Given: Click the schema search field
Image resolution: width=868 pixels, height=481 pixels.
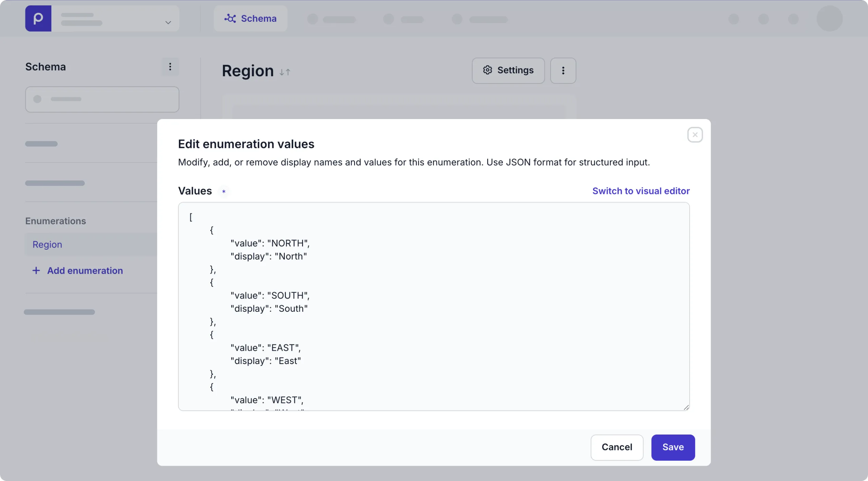Looking at the screenshot, I should 102,99.
